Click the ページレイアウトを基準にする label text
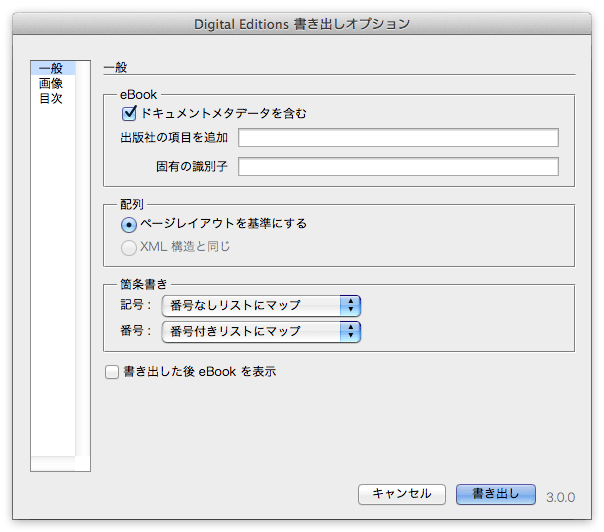The height and width of the screenshot is (532, 604). click(x=223, y=223)
